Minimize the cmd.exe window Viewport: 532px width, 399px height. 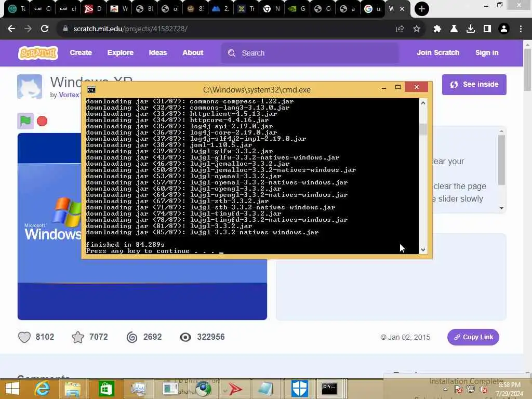tap(384, 87)
